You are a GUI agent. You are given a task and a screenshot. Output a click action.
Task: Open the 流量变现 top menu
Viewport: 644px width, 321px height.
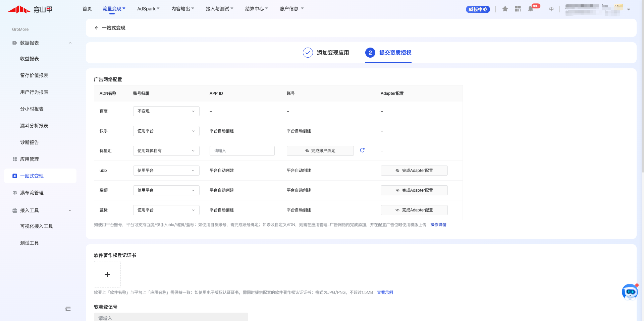pyautogui.click(x=114, y=9)
